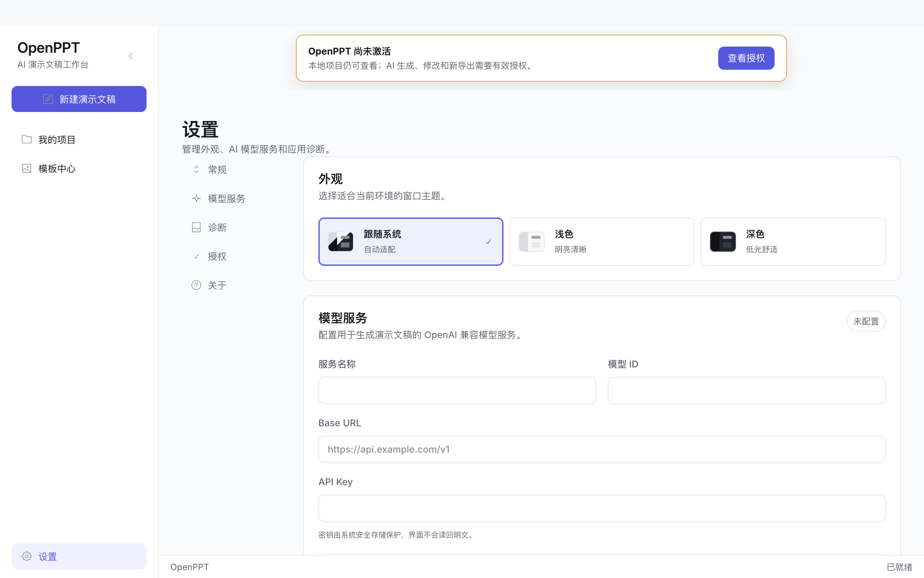Select the 浅色 theme option

click(602, 242)
